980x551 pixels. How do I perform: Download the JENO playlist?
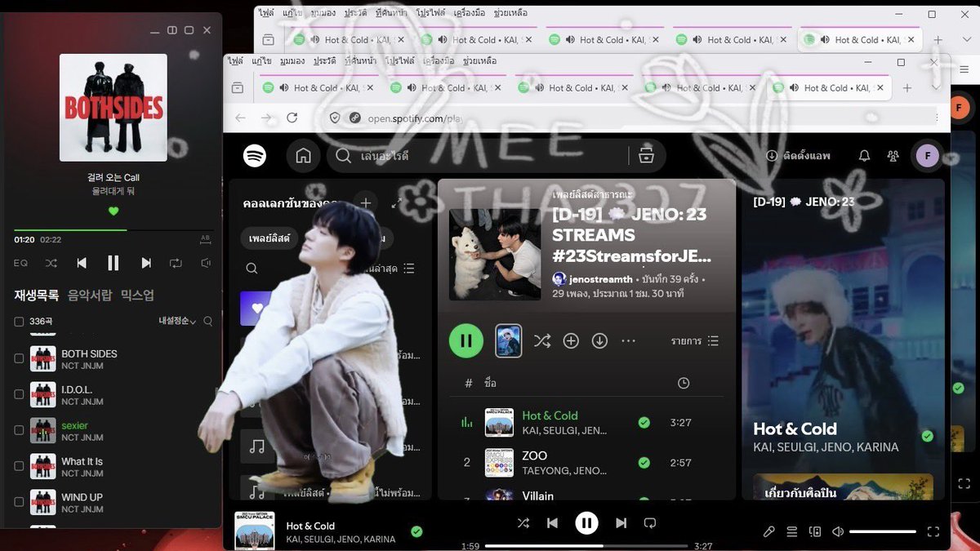pyautogui.click(x=599, y=340)
